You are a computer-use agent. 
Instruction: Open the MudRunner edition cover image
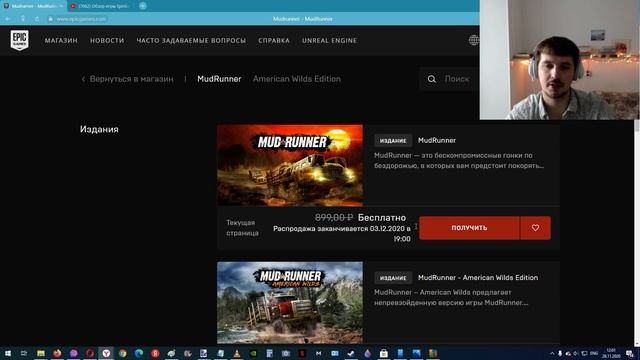290,165
